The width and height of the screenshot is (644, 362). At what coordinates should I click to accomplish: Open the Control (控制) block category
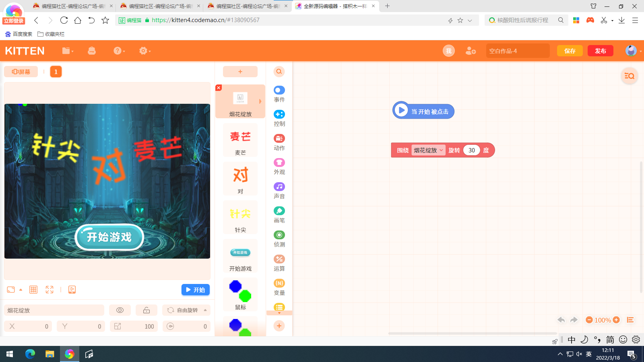[279, 118]
